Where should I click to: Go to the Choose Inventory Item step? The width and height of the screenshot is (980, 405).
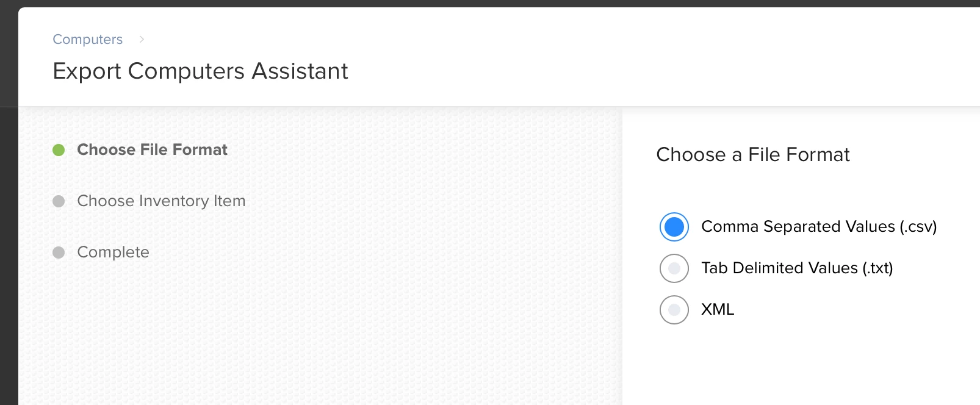pyautogui.click(x=161, y=201)
